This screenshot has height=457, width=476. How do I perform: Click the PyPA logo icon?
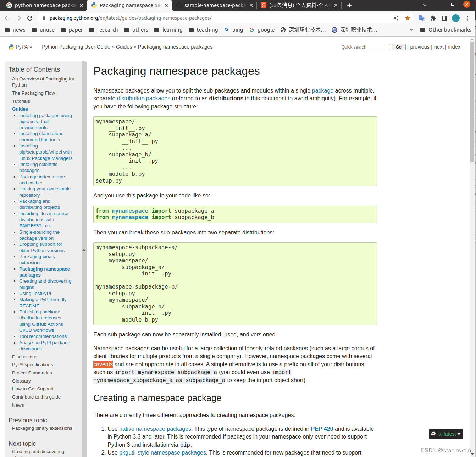click(x=11, y=46)
